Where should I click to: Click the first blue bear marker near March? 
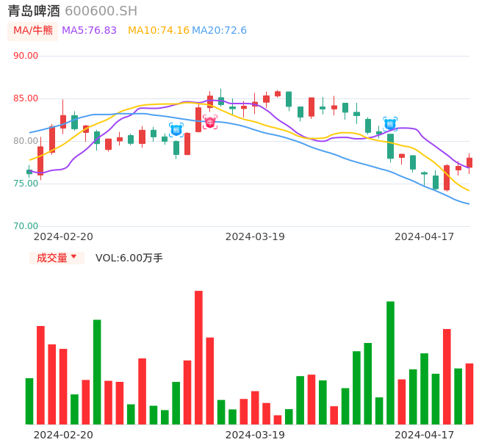tap(176, 130)
